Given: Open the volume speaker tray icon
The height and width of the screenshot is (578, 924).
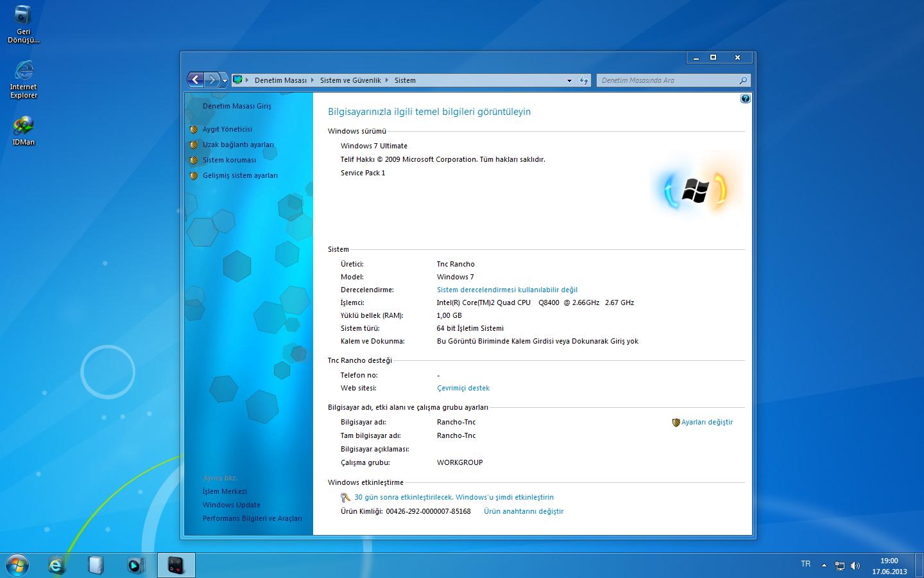Looking at the screenshot, I should [x=855, y=566].
